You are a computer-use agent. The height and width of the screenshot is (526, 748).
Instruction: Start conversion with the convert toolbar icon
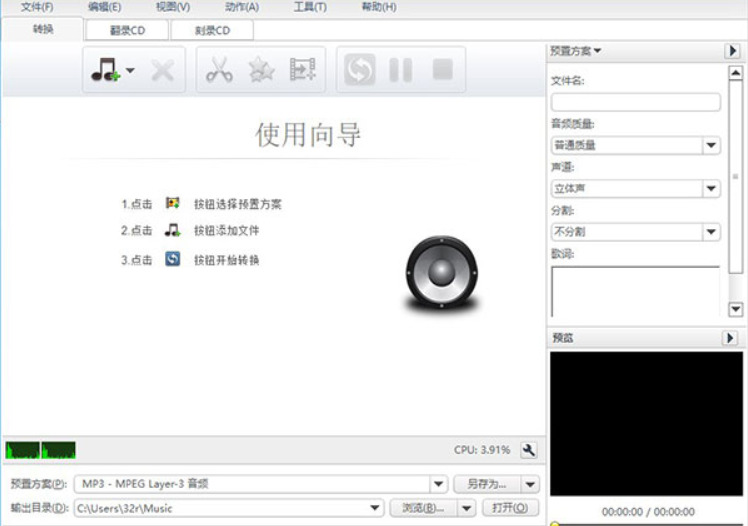(x=360, y=70)
